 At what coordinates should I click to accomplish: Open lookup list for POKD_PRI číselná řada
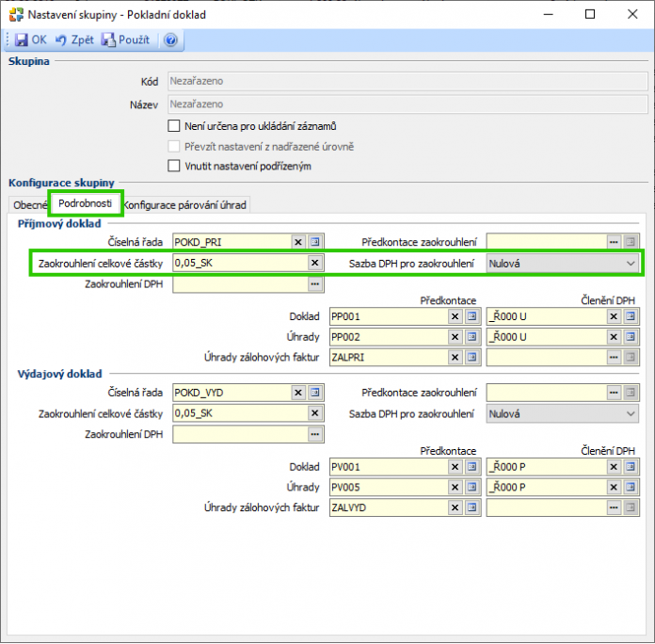(315, 242)
